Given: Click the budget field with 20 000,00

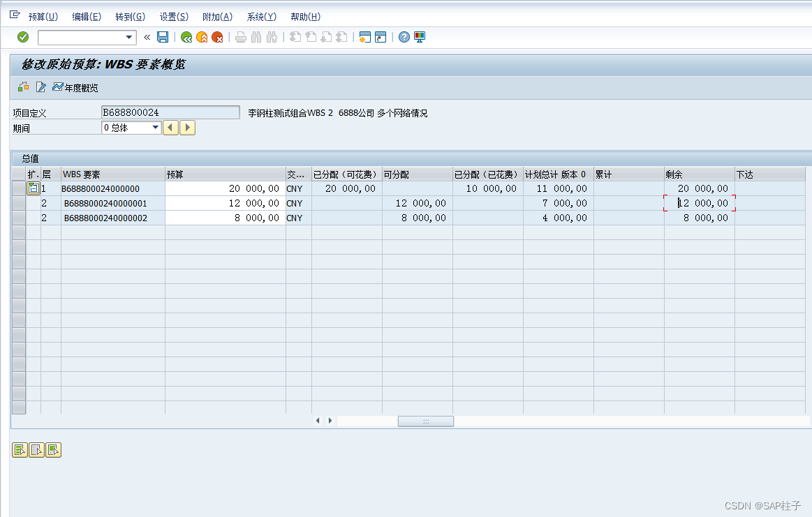Looking at the screenshot, I should [226, 188].
